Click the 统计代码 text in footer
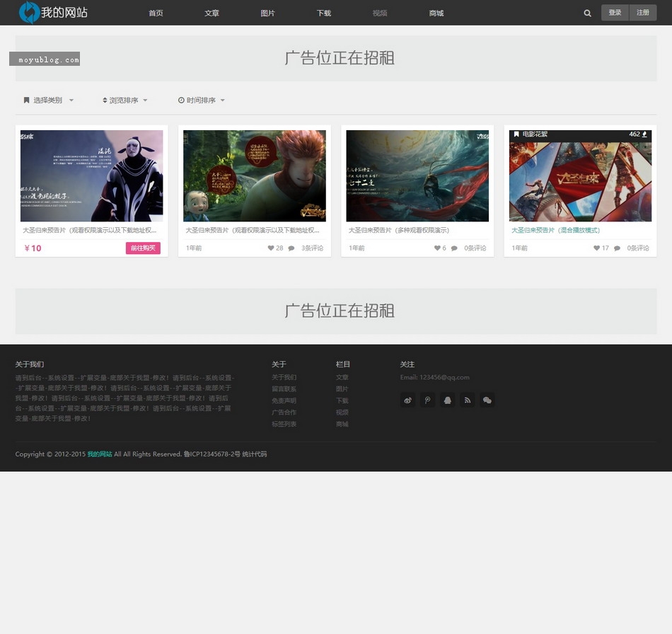672x634 pixels. (x=255, y=454)
